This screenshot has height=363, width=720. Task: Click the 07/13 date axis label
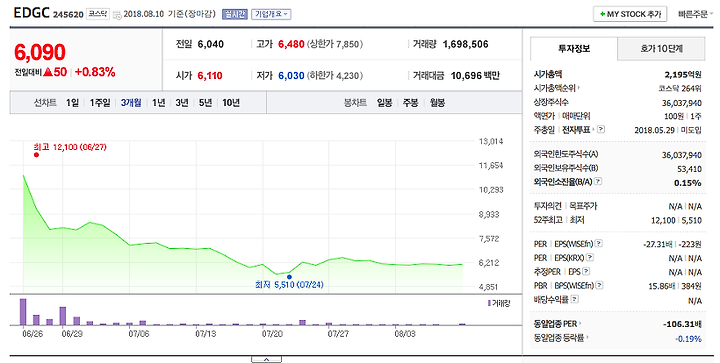[205, 334]
